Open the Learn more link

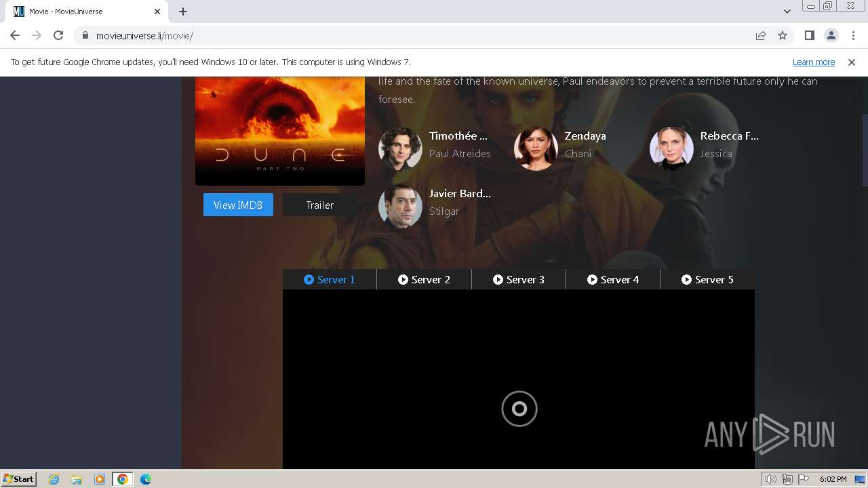[x=814, y=62]
